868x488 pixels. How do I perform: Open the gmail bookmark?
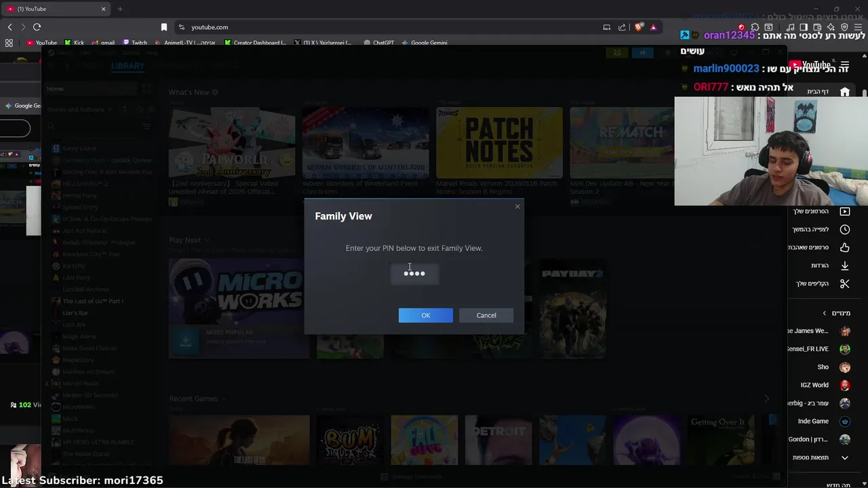tap(103, 43)
